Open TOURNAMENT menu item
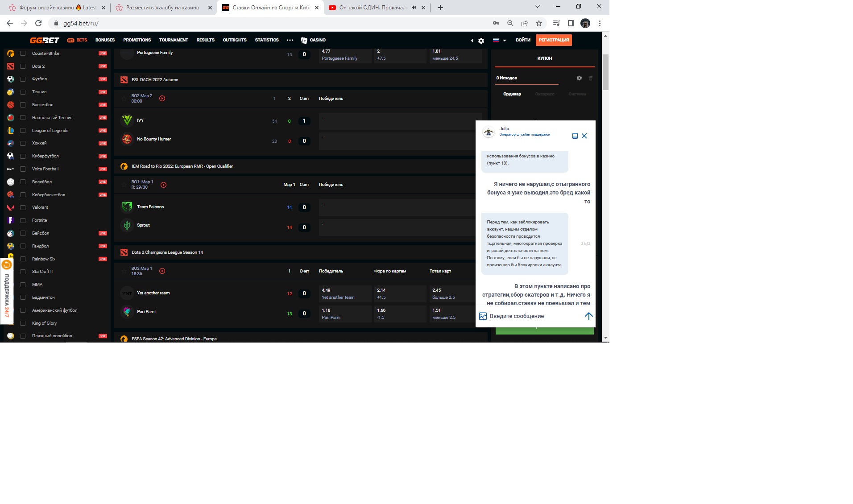 [x=174, y=40]
